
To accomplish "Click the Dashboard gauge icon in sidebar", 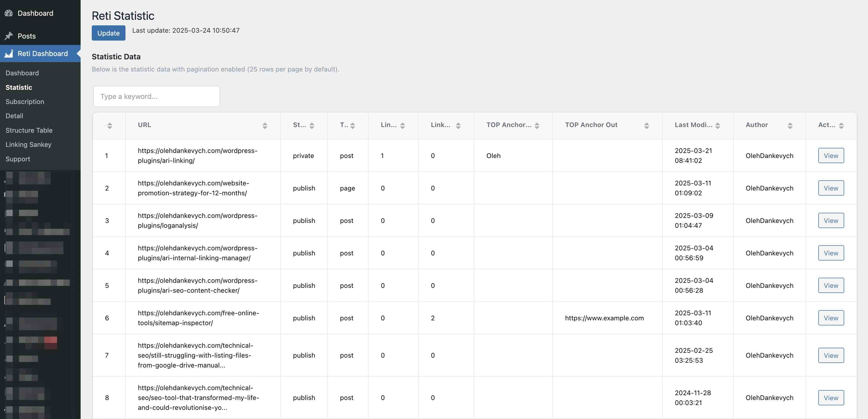I will 9,13.
